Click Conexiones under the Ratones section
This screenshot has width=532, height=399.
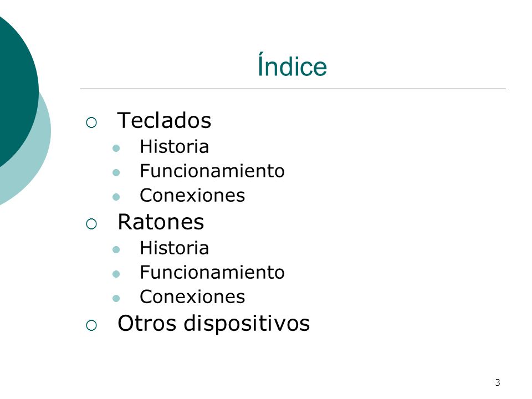point(192,297)
